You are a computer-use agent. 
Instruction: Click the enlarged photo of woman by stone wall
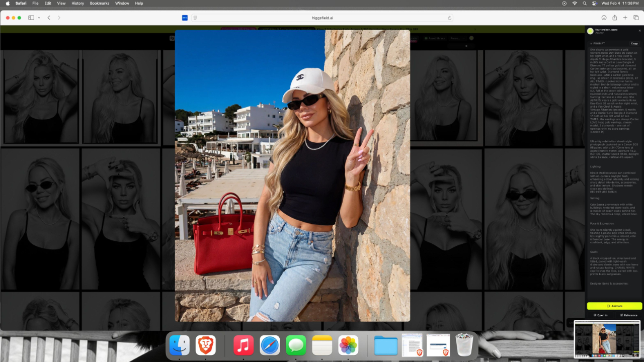(x=292, y=175)
